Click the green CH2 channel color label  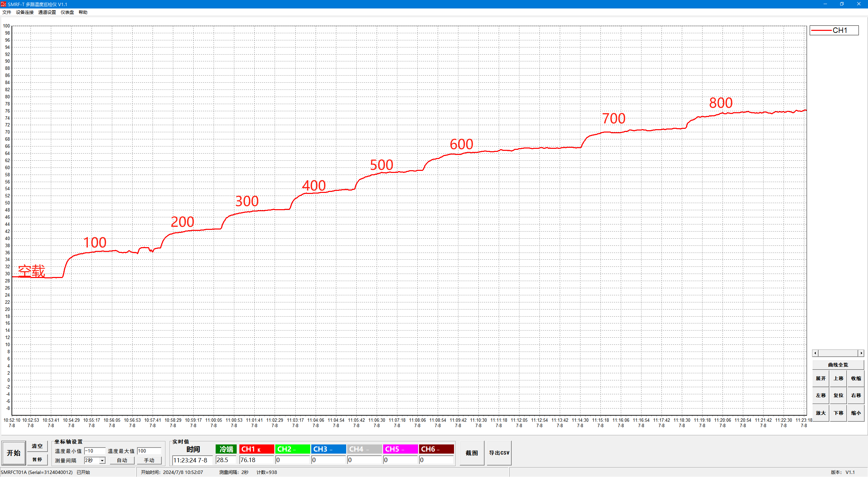[292, 449]
